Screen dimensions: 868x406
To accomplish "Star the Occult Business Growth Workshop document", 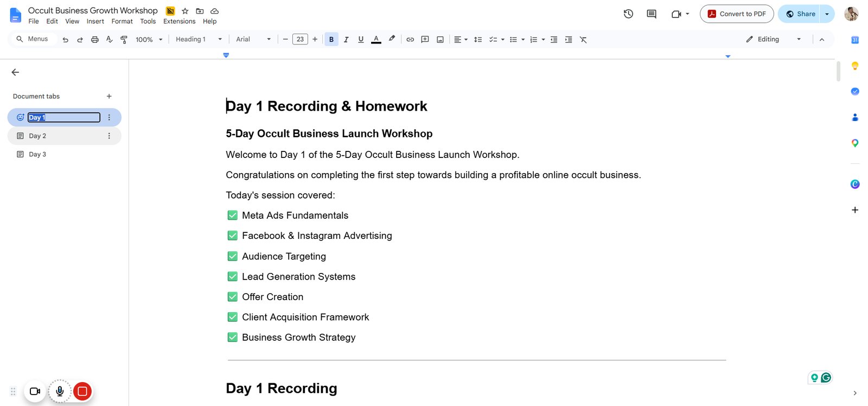I will point(185,11).
